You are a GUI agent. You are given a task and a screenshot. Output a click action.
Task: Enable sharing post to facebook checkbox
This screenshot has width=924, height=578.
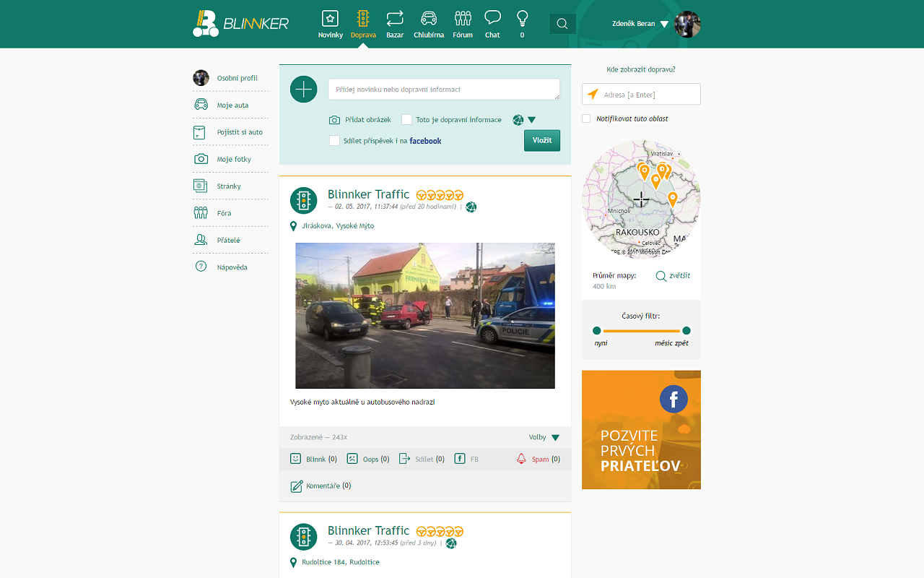(334, 141)
